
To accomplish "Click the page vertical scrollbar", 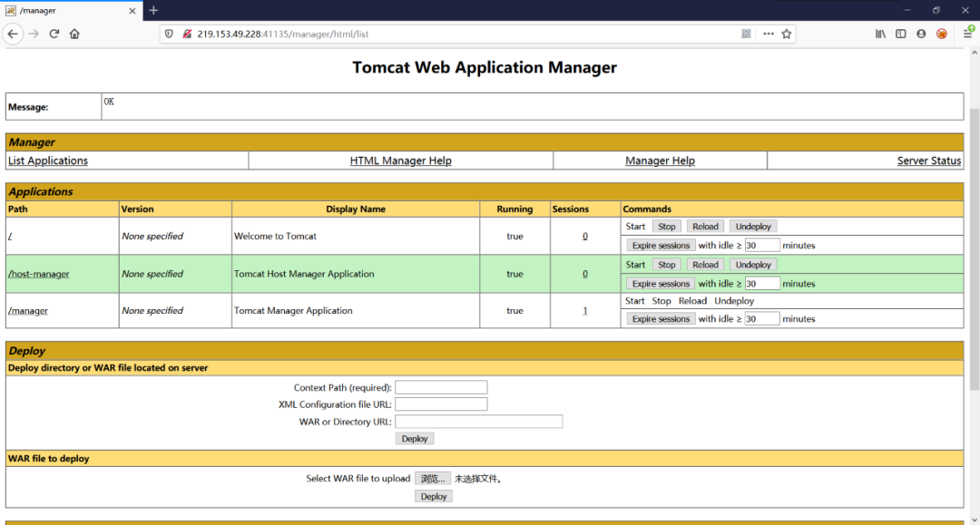I will point(975,249).
